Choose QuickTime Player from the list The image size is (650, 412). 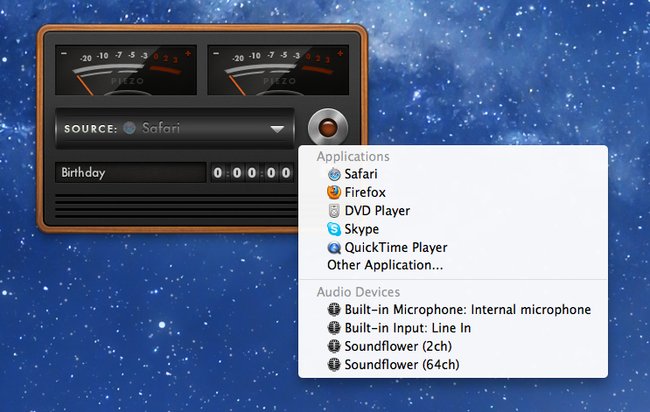(x=453, y=247)
